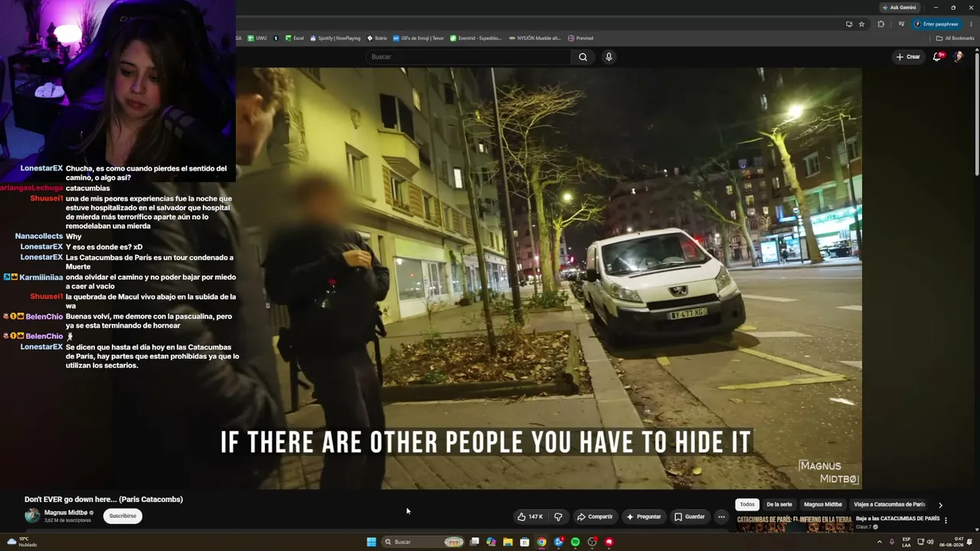The height and width of the screenshot is (551, 980).
Task: Open the GIFs de Emoji | Tenor bookmark
Action: pos(419,38)
